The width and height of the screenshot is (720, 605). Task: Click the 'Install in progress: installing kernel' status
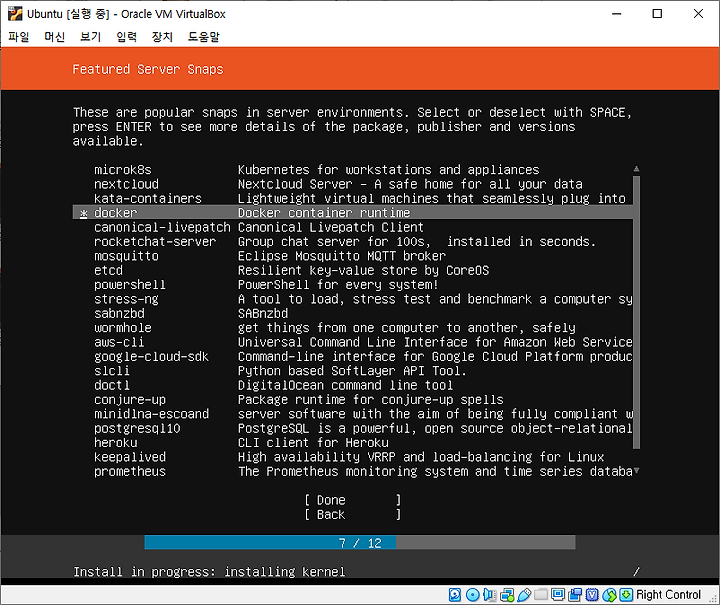point(209,572)
